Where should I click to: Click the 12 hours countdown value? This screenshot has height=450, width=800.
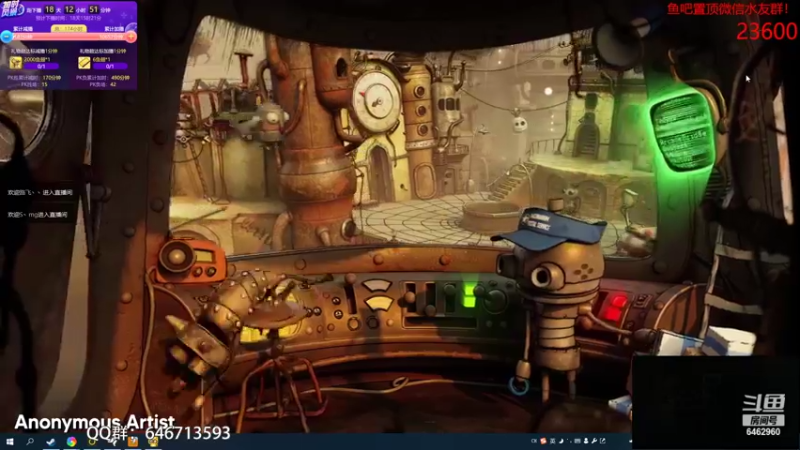coord(69,9)
